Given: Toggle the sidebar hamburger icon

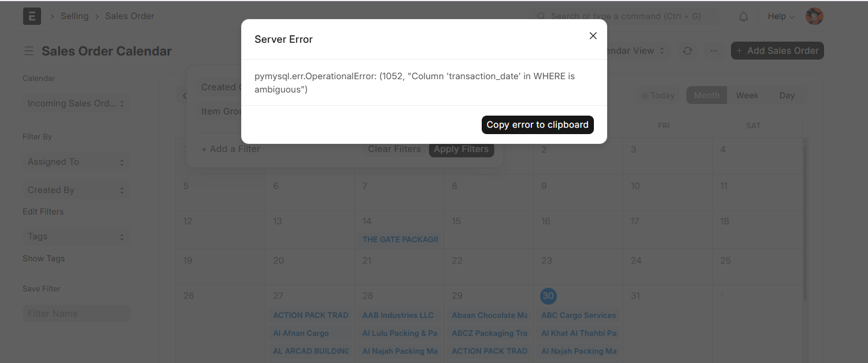Looking at the screenshot, I should coord(29,51).
